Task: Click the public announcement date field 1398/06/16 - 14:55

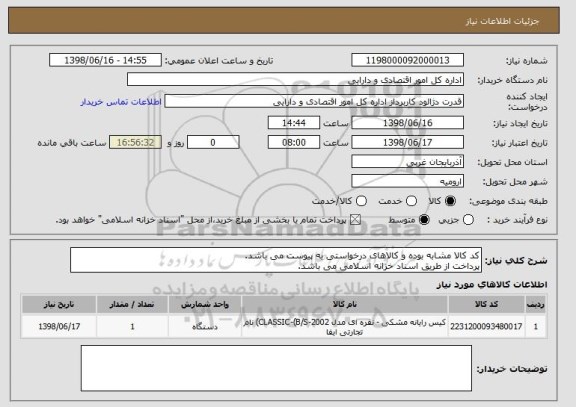Action: tap(105, 60)
